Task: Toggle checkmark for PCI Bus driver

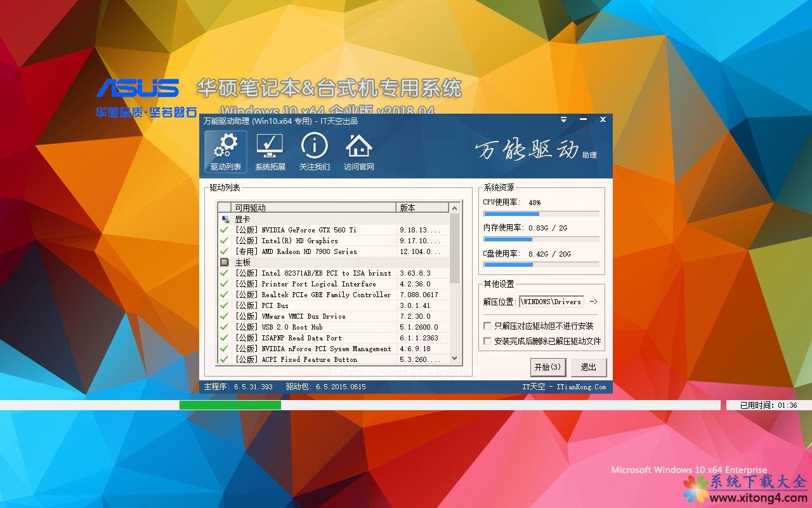Action: pyautogui.click(x=225, y=305)
